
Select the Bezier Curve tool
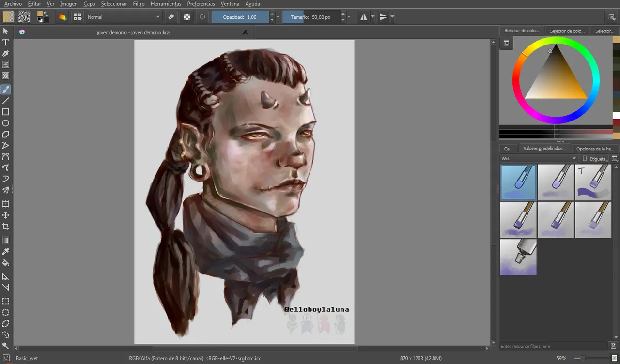[x=6, y=157]
